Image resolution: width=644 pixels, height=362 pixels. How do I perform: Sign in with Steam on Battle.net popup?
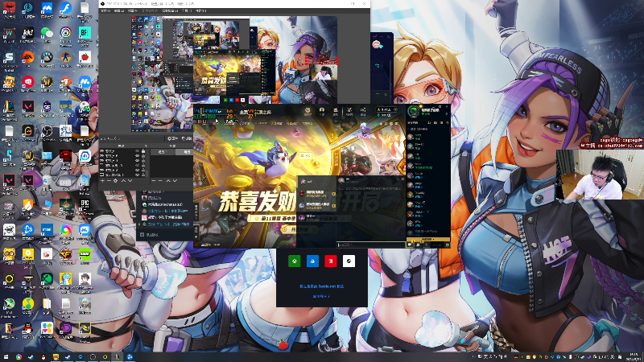349,261
